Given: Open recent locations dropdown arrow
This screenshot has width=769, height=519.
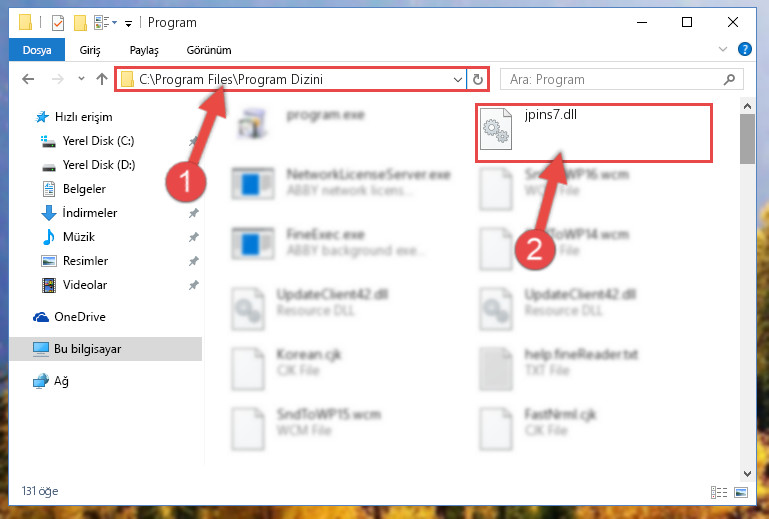Looking at the screenshot, I should pyautogui.click(x=81, y=78).
